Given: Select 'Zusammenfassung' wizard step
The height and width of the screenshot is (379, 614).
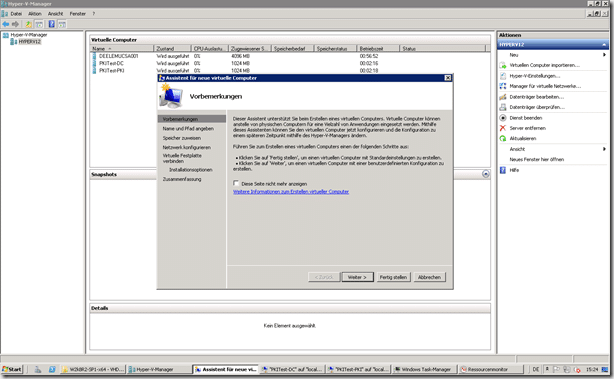Looking at the screenshot, I should [182, 179].
